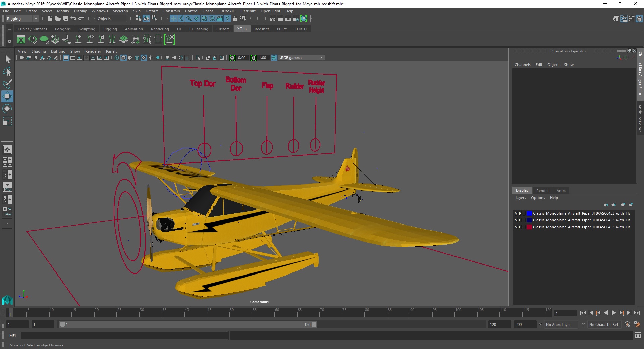Toggle viewport grid display button
The image size is (644, 349).
coord(66,58)
